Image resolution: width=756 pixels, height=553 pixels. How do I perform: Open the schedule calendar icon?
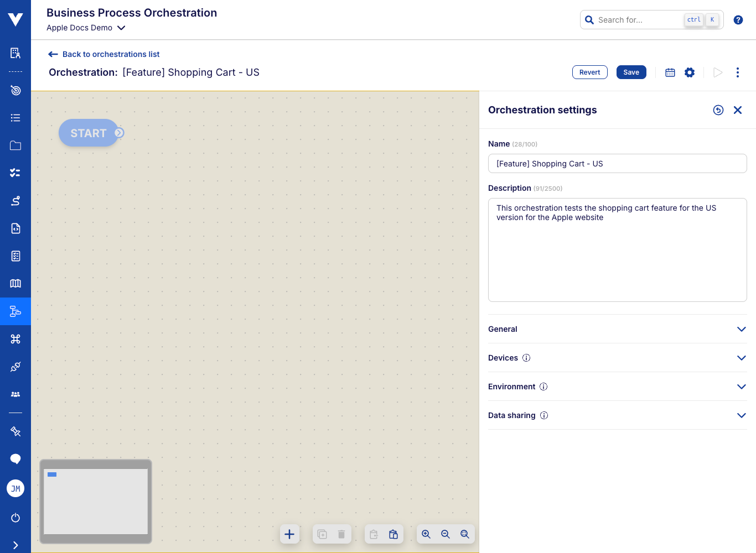tap(670, 72)
